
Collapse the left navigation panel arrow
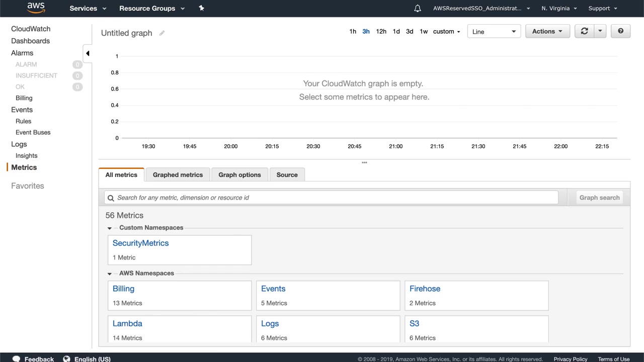tap(88, 53)
